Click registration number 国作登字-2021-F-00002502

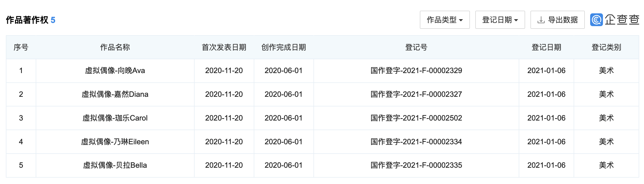click(416, 118)
